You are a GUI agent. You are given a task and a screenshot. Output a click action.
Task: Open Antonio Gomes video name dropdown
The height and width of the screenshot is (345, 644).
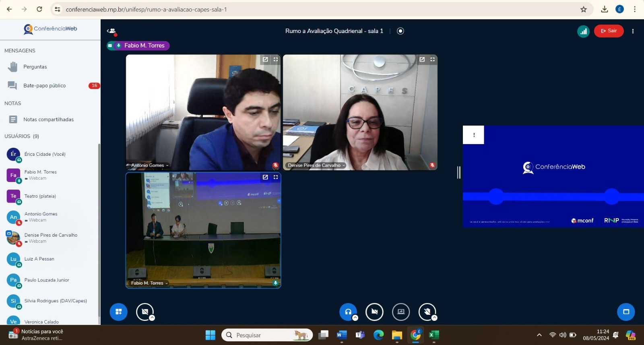[150, 165]
